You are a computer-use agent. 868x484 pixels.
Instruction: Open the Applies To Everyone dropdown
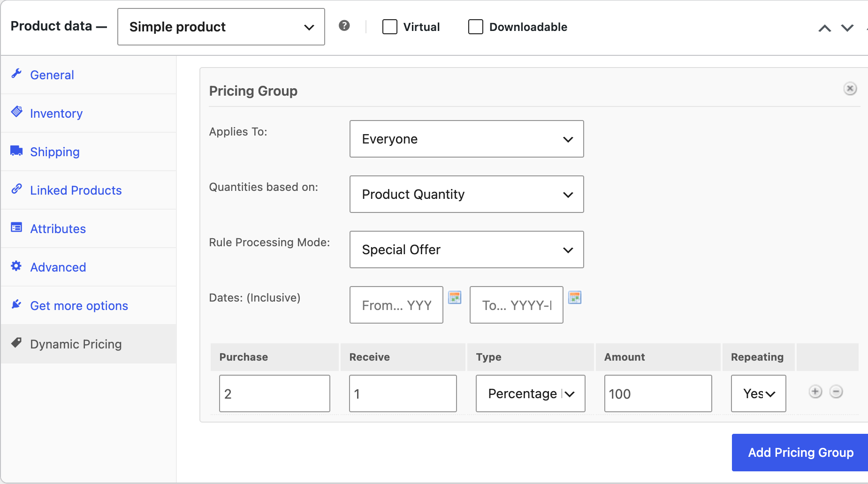[x=467, y=139]
